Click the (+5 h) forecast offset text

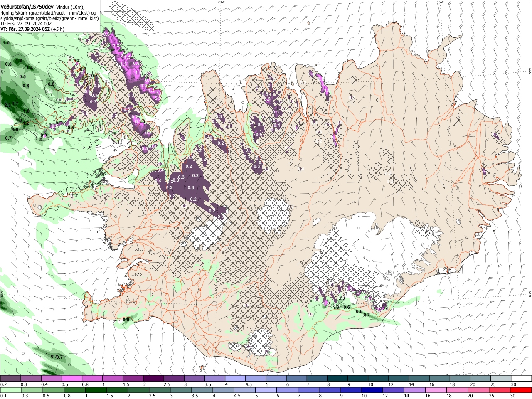(x=58, y=30)
